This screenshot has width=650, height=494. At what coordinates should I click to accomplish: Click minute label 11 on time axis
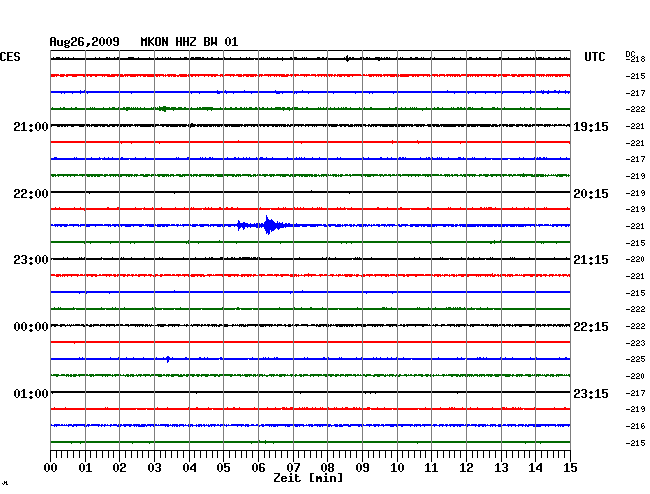(431, 468)
